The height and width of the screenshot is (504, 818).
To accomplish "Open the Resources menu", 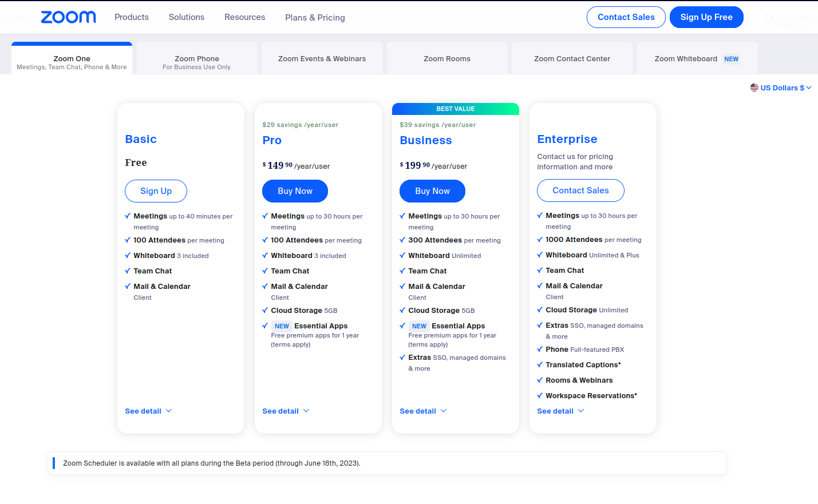I will click(x=245, y=17).
